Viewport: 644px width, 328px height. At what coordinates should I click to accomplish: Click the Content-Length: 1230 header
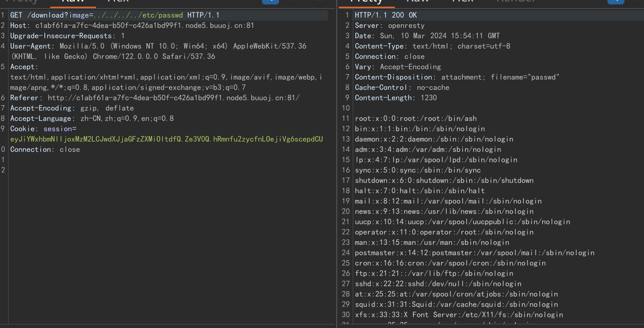coord(396,98)
